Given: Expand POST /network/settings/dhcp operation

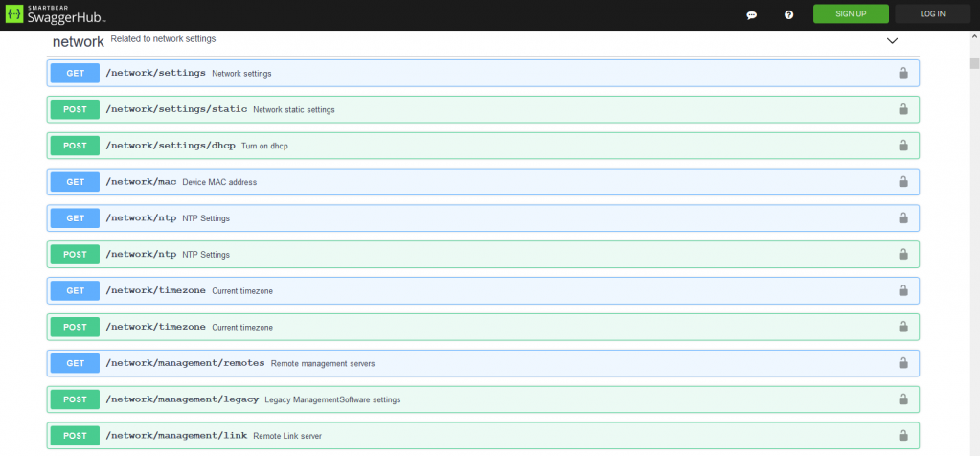Looking at the screenshot, I should click(x=479, y=146).
